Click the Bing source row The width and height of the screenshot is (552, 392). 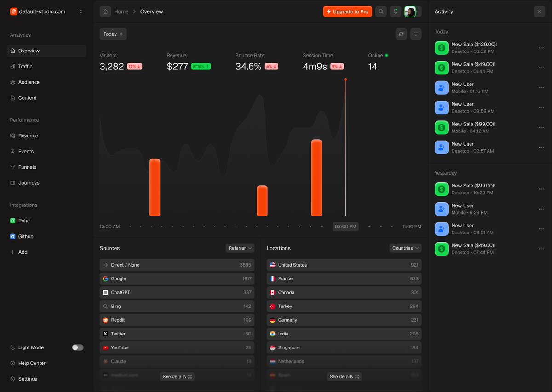point(177,306)
